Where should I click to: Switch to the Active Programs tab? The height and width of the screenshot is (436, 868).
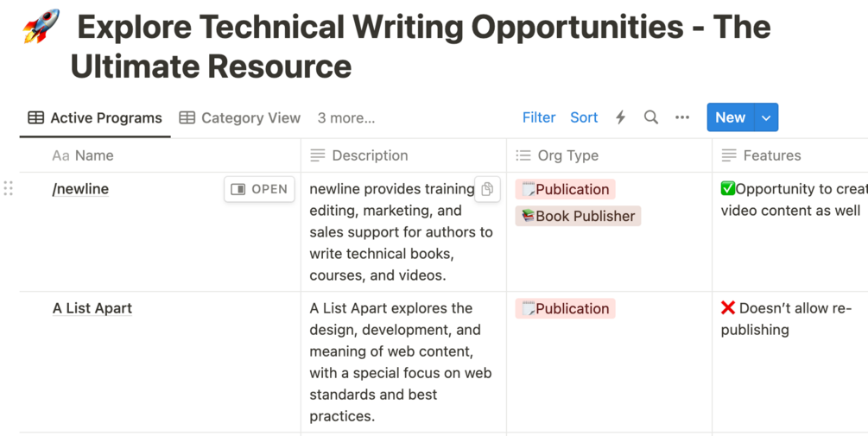click(x=95, y=118)
